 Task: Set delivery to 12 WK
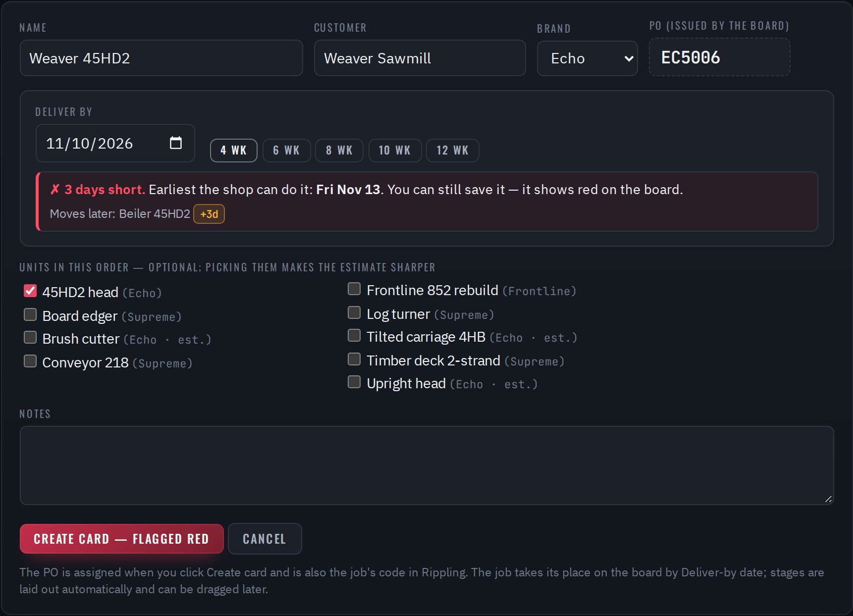[x=453, y=151]
